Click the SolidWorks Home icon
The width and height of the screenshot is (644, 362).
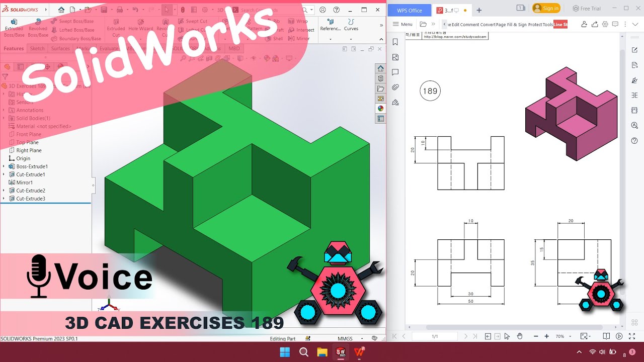click(x=61, y=10)
